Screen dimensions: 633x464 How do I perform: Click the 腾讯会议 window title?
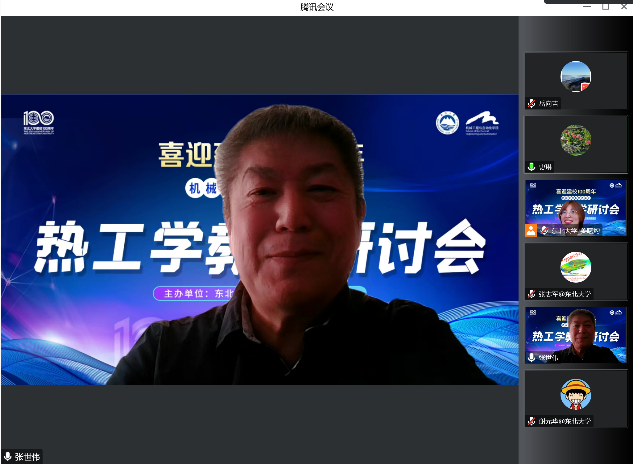click(x=316, y=7)
